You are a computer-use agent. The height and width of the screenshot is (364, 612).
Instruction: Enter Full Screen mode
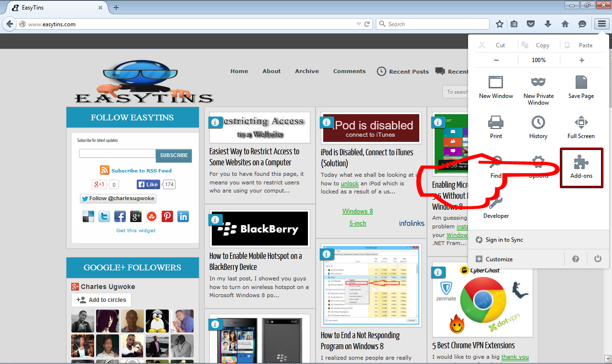pyautogui.click(x=581, y=127)
